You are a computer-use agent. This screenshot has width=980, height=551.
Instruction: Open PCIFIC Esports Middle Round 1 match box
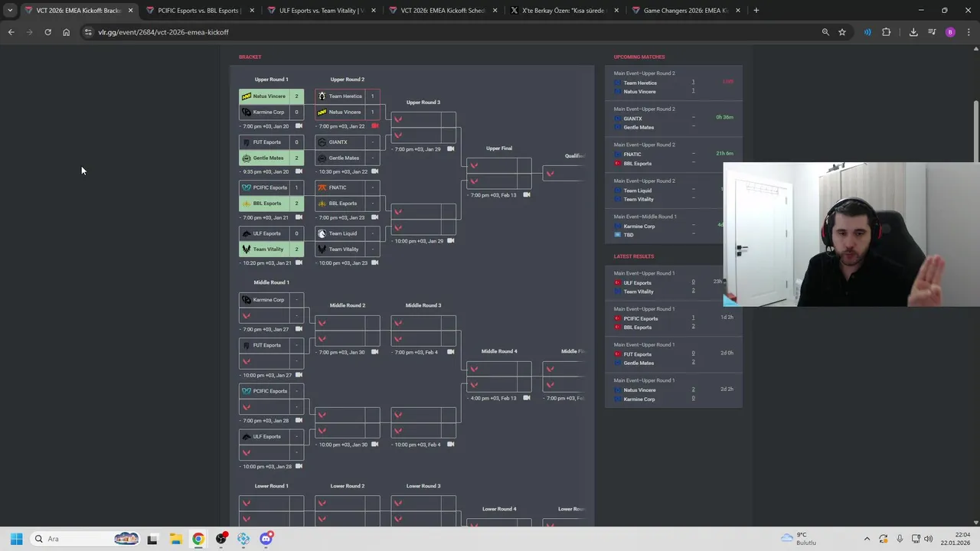[271, 399]
